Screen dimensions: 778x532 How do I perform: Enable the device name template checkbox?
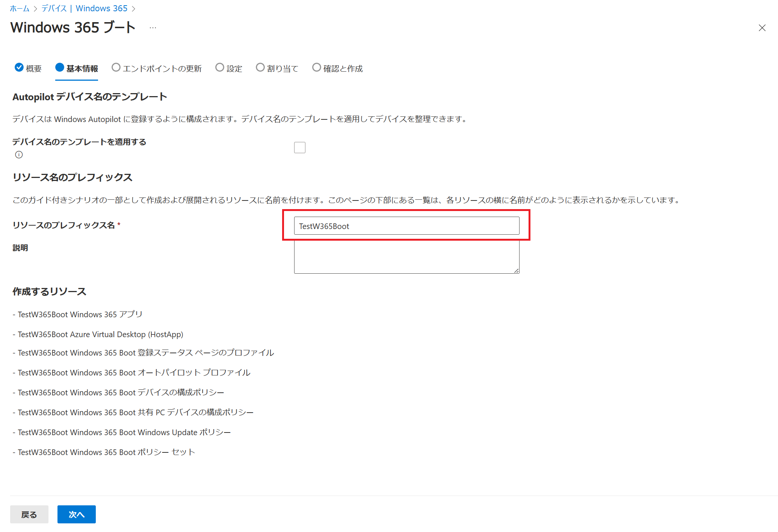coord(299,148)
